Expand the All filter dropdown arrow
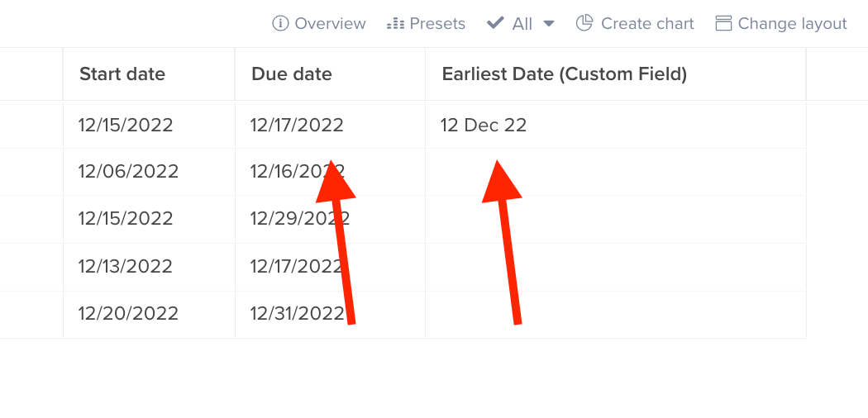Viewport: 868px width, 418px height. 549,23
